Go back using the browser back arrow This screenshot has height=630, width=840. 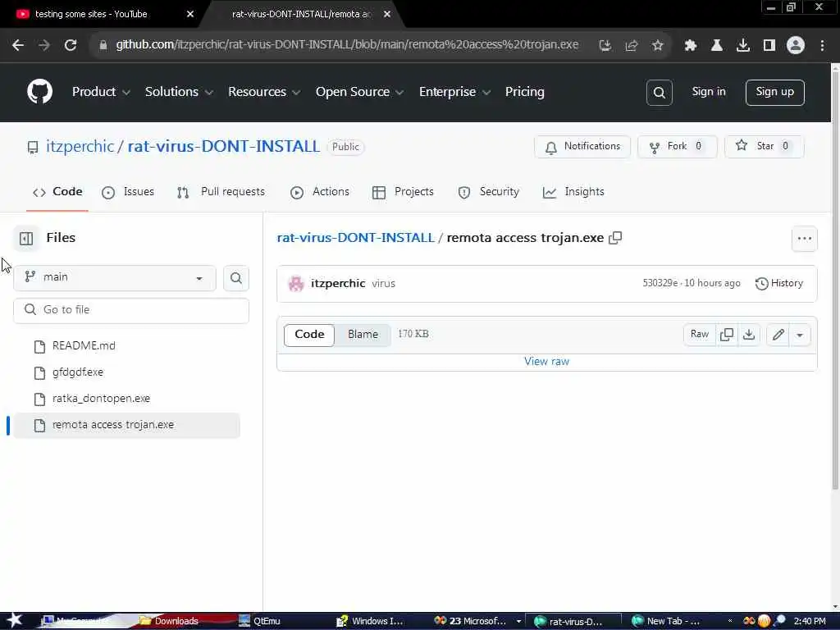tap(18, 46)
